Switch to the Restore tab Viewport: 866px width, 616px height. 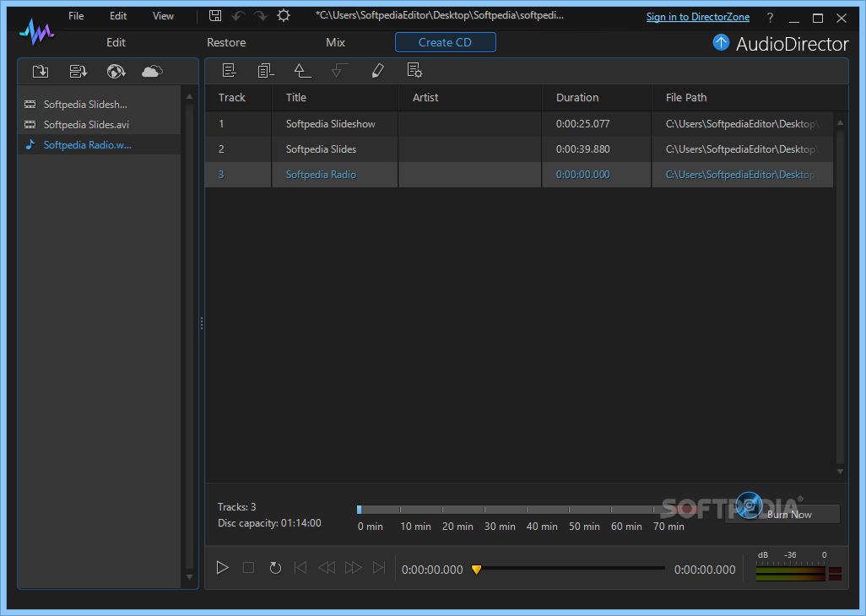point(226,42)
